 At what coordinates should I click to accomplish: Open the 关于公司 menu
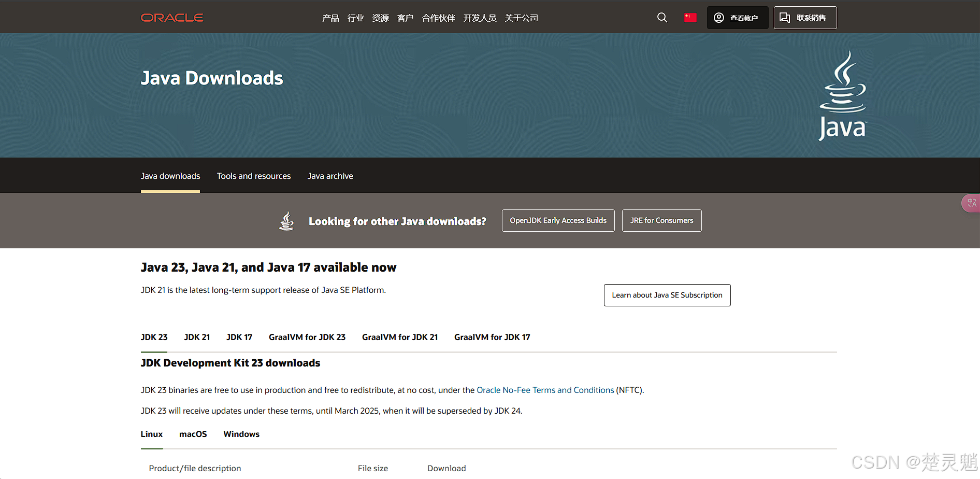tap(521, 18)
